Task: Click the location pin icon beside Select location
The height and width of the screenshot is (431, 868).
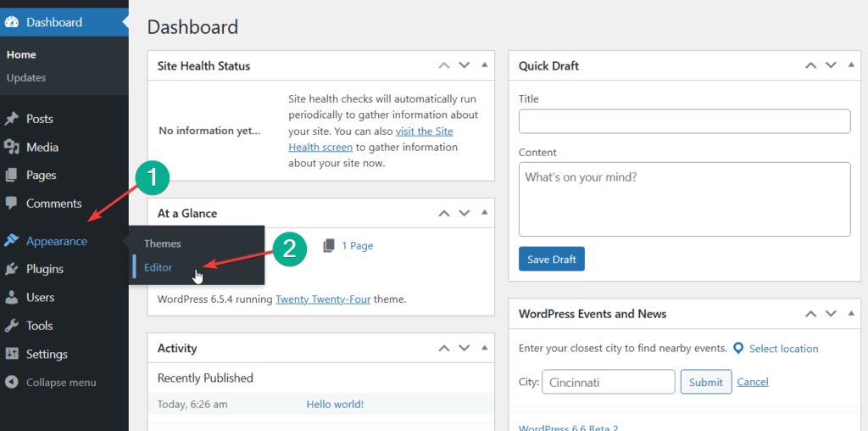Action: 738,349
